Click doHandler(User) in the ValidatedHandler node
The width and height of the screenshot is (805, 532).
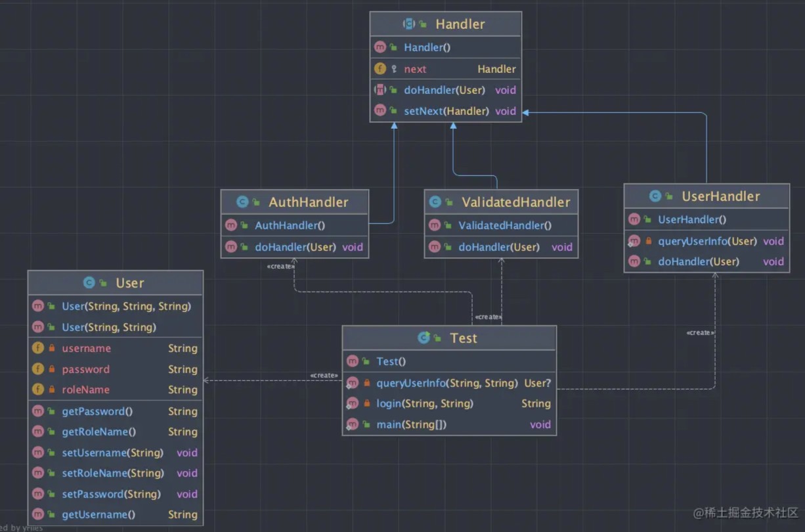[499, 247]
